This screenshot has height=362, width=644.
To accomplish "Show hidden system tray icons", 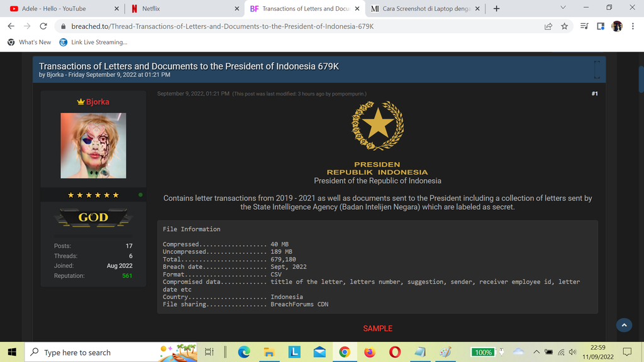I will (536, 352).
